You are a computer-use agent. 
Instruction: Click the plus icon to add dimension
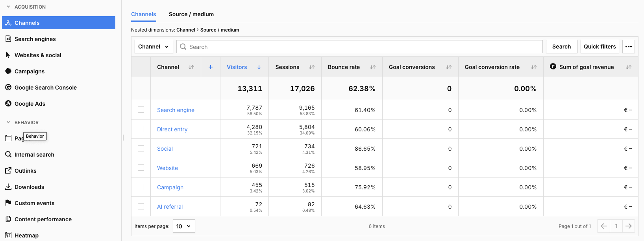click(x=211, y=67)
